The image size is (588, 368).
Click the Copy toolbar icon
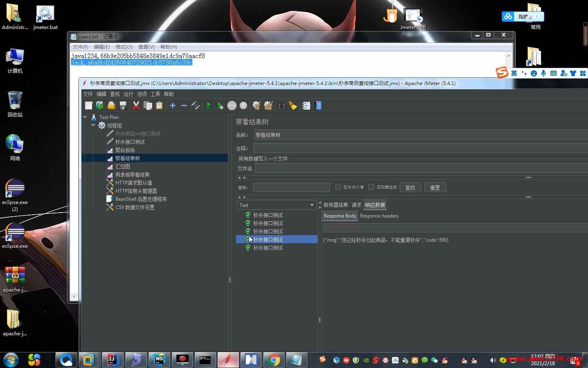(148, 105)
